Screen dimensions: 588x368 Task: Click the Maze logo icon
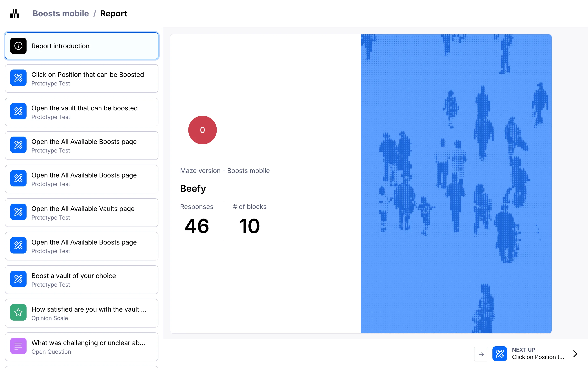click(x=14, y=14)
